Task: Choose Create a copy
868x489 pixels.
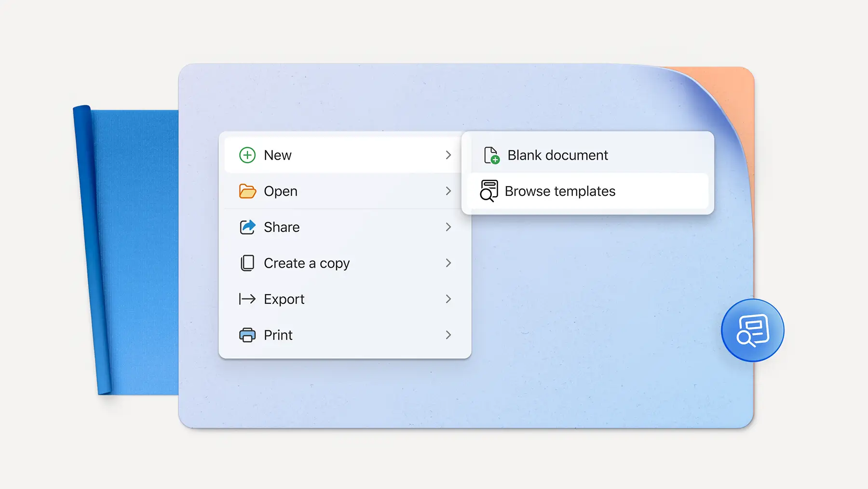Action: point(307,263)
